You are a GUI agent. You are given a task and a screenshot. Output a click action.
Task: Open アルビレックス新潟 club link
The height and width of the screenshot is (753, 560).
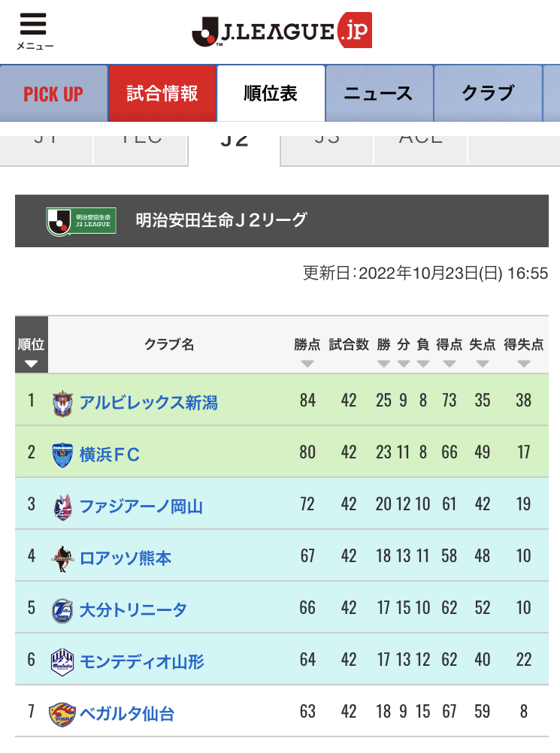[x=148, y=403]
